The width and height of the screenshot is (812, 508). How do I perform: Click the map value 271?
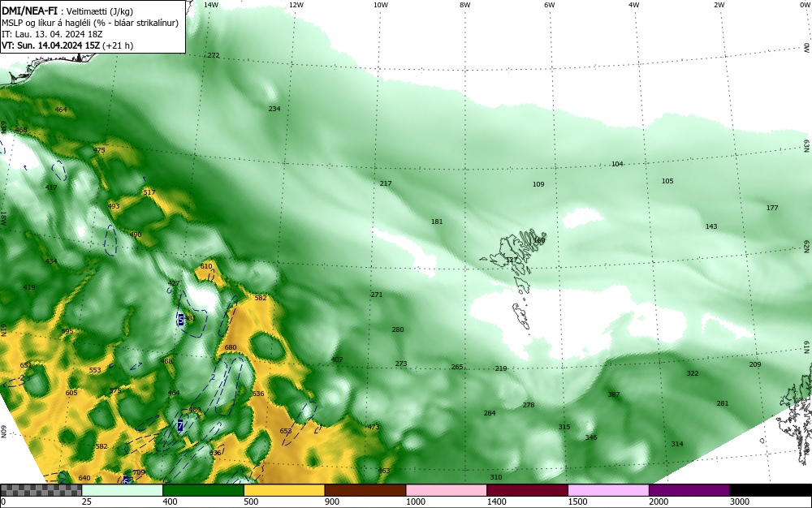(x=377, y=295)
